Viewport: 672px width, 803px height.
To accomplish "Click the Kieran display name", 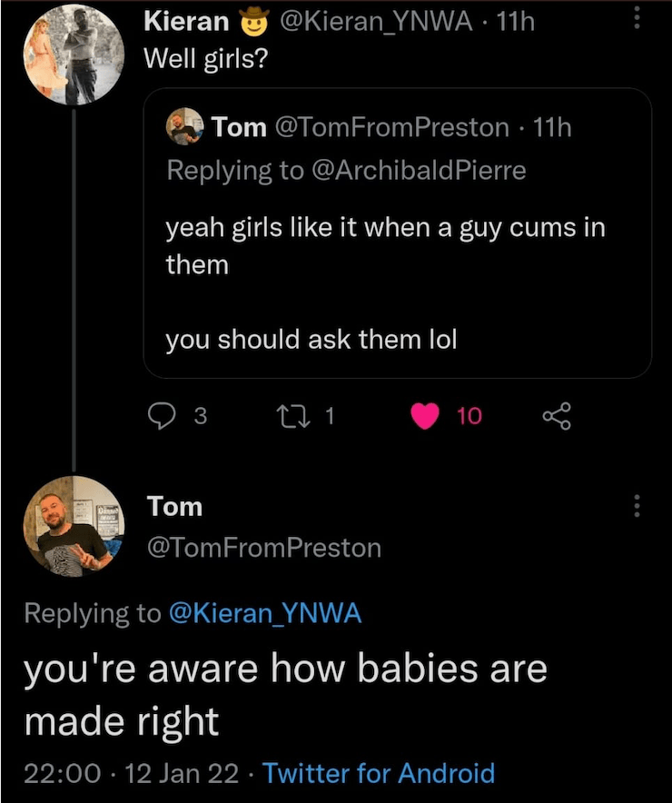I will pos(187,21).
